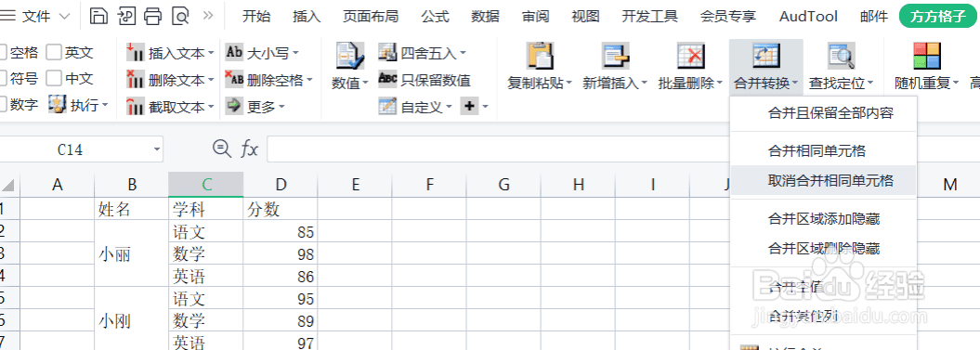Click the 批量删除 icon

pos(690,56)
